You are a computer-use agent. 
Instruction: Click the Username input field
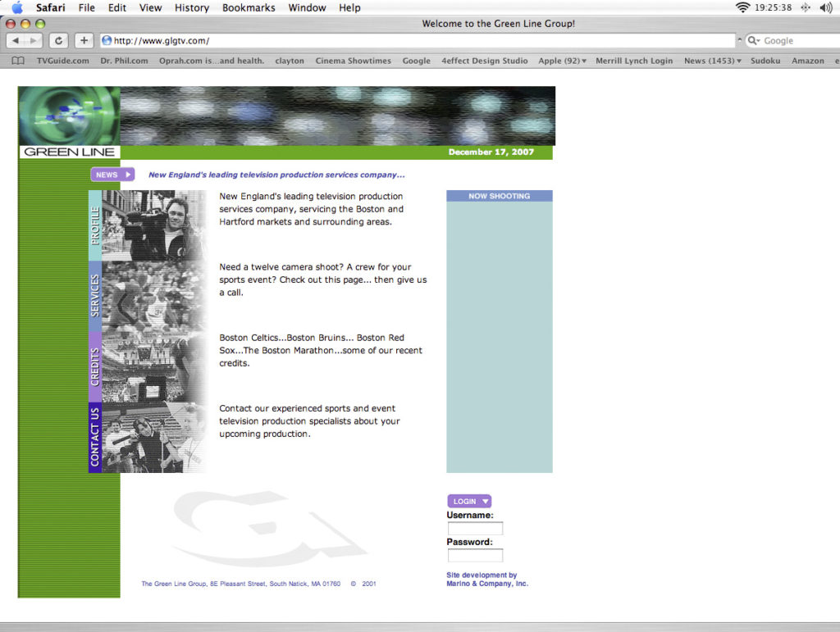tap(475, 529)
